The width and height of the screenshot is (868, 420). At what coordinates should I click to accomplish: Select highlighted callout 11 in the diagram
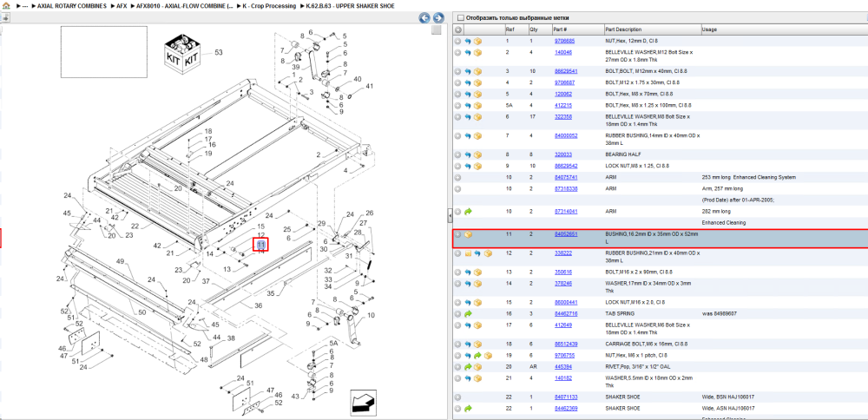260,244
